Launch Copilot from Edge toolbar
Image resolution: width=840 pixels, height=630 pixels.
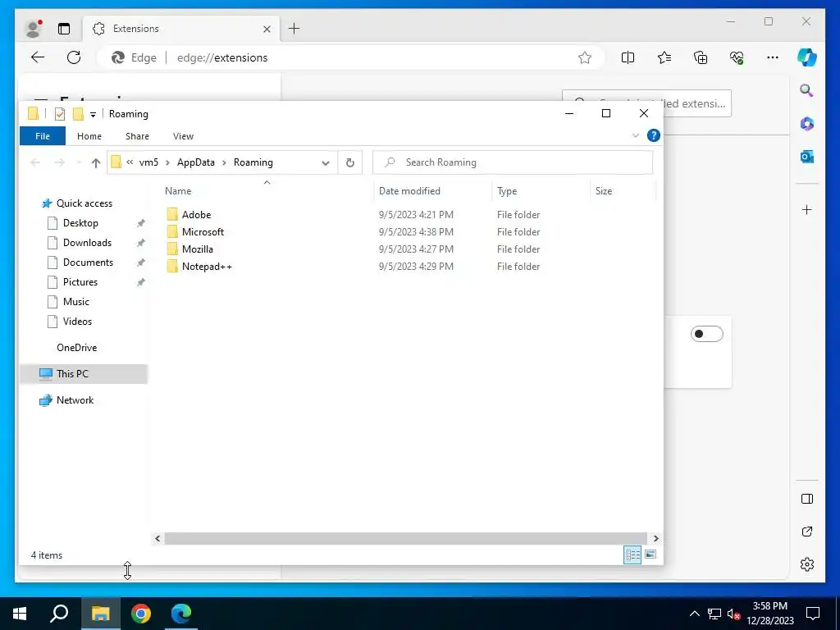coord(807,57)
